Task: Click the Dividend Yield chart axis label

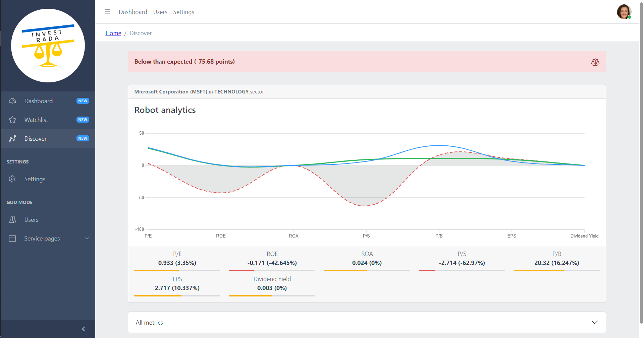Action: [x=584, y=236]
